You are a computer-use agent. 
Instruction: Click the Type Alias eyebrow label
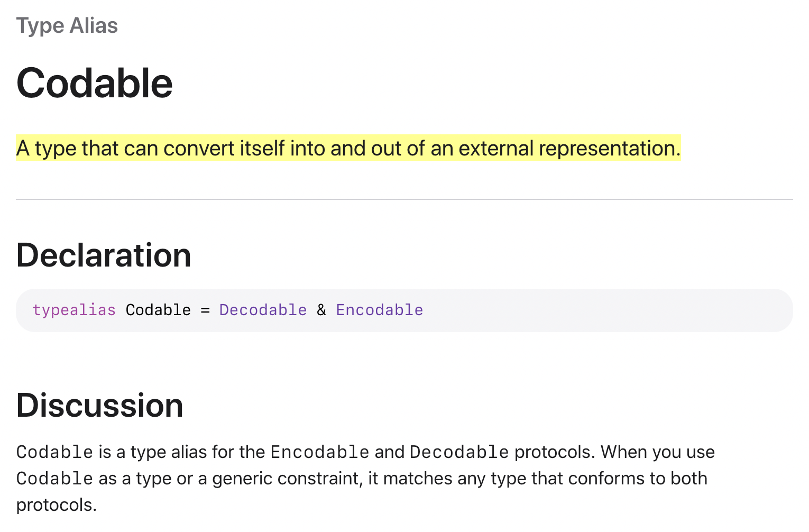(67, 25)
